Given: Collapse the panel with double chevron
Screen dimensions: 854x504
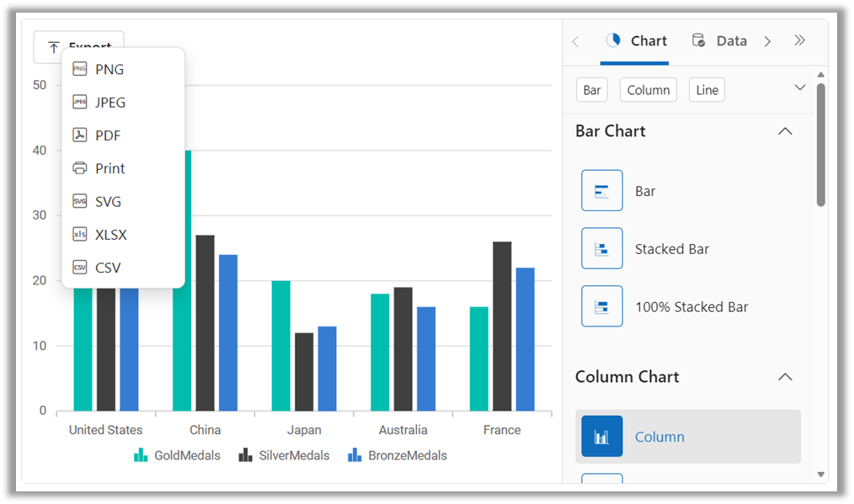Looking at the screenshot, I should [x=799, y=40].
